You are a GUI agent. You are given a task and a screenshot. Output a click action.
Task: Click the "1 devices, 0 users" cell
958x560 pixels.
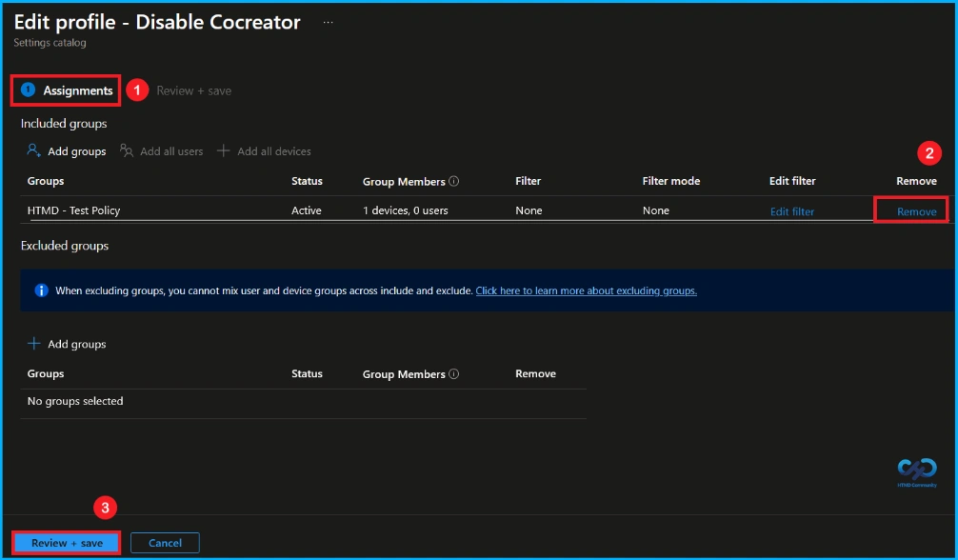pyautogui.click(x=405, y=210)
